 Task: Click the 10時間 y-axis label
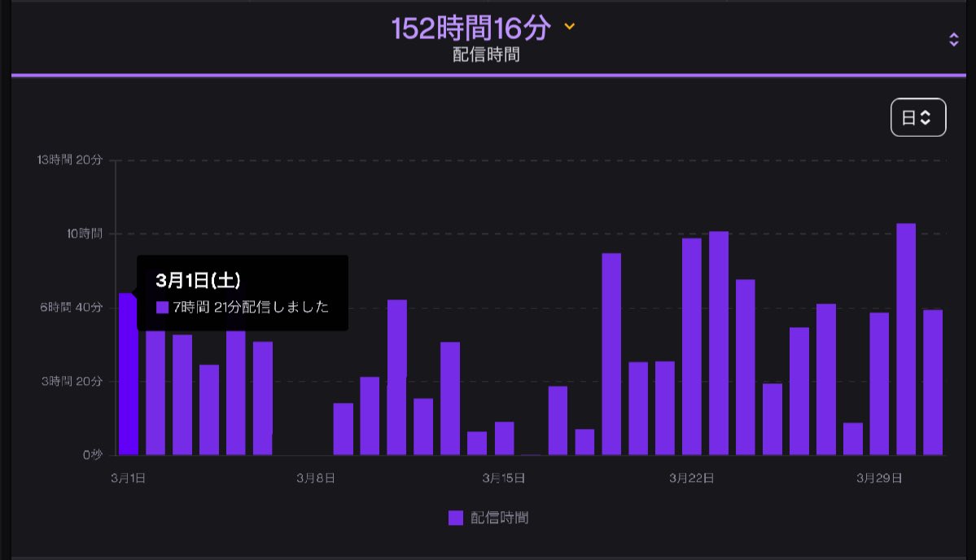point(85,234)
